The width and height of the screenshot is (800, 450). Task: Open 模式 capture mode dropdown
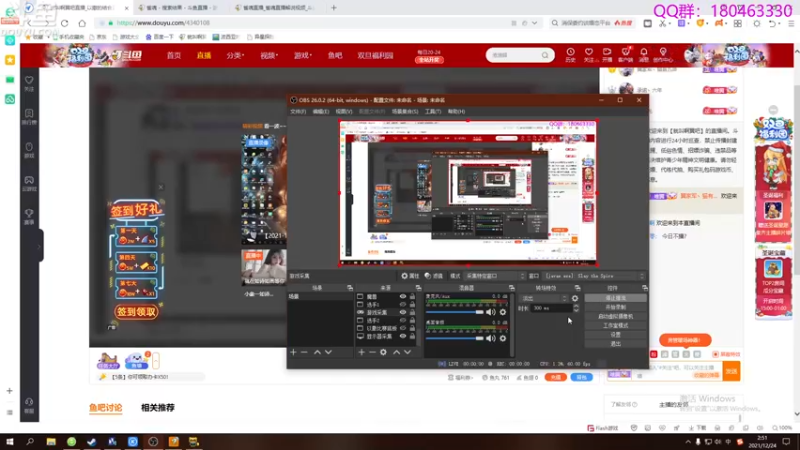494,276
